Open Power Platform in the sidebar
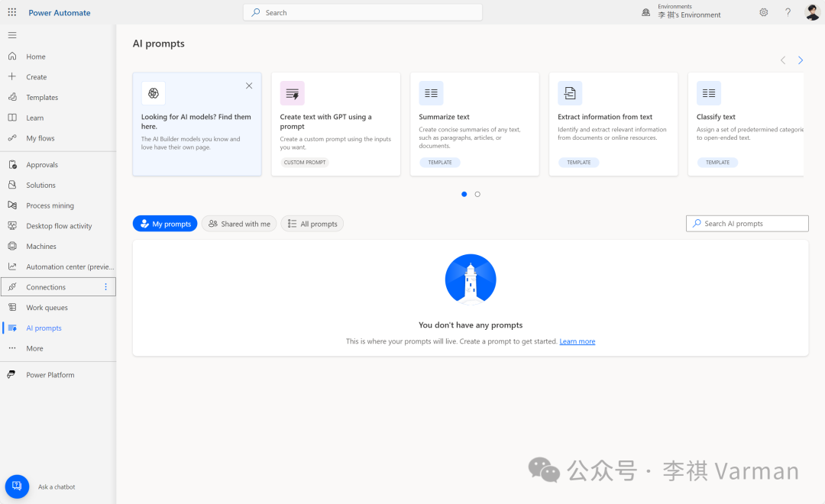Image resolution: width=825 pixels, height=504 pixels. coord(58,375)
